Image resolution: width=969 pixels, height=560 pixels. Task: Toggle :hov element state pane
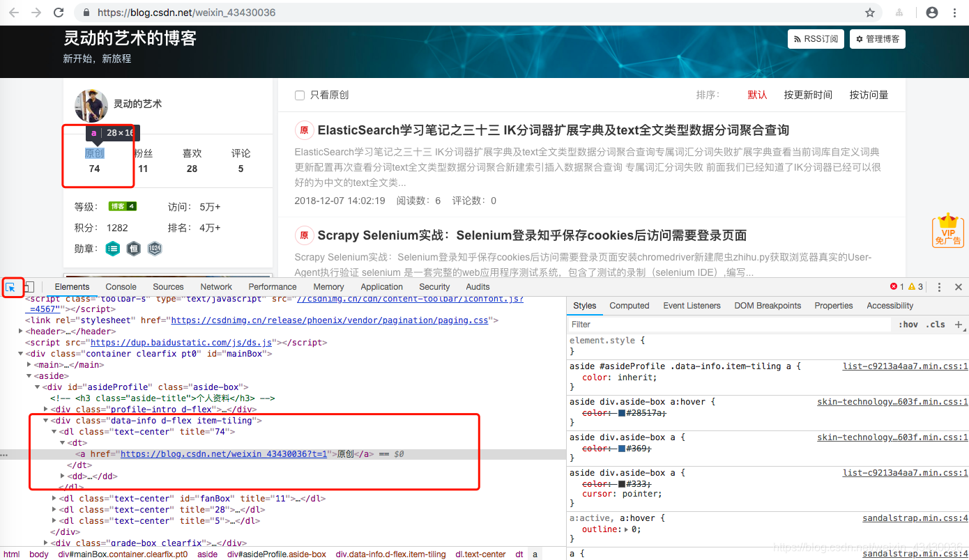(x=908, y=325)
